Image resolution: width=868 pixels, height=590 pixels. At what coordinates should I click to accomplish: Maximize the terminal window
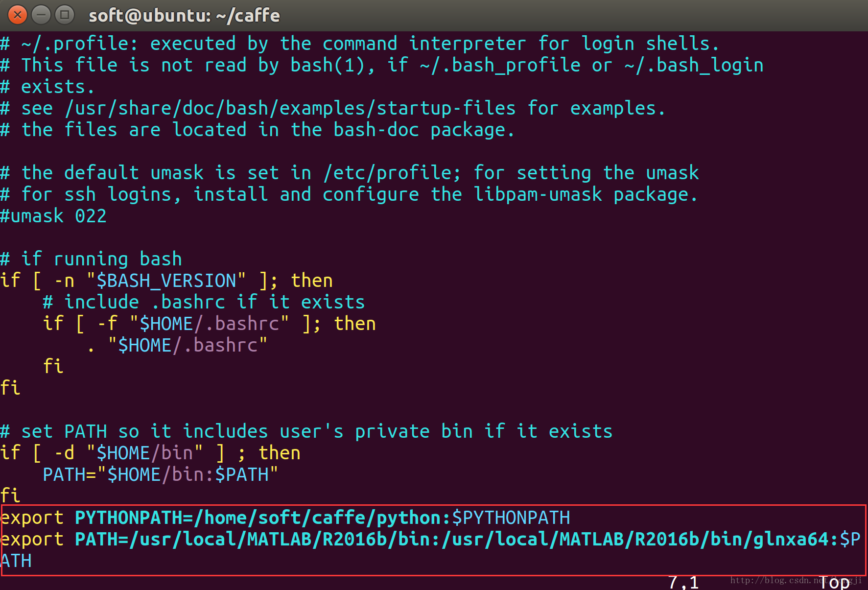click(64, 15)
